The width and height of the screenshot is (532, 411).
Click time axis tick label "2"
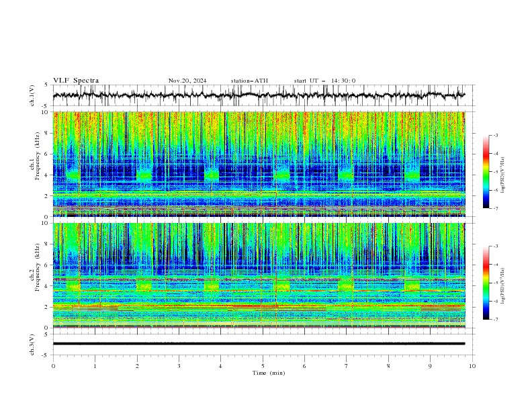click(x=137, y=366)
